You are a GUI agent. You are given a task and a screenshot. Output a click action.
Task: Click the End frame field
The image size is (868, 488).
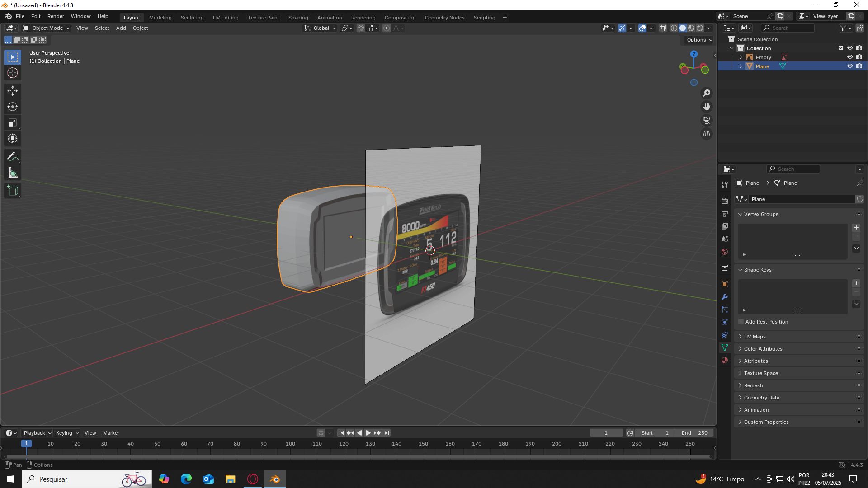(694, 433)
